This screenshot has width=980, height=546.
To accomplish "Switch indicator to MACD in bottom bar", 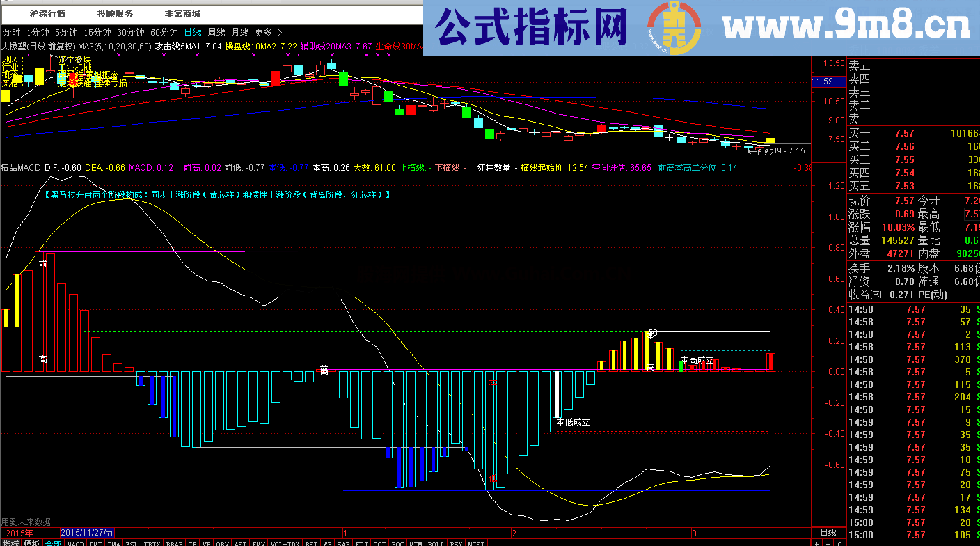I will pos(75,543).
